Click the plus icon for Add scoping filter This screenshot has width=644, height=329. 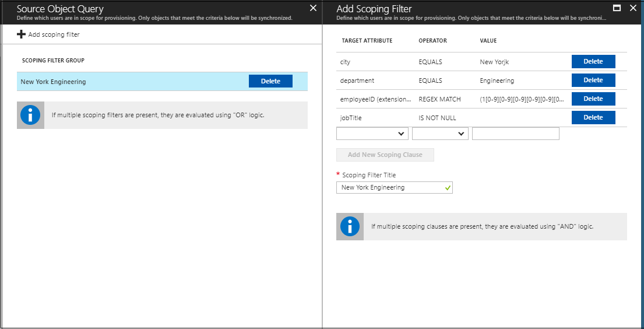[x=22, y=34]
